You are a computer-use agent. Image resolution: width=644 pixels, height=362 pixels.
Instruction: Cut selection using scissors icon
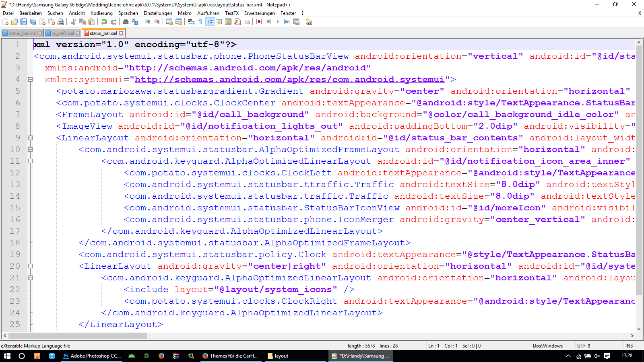click(x=73, y=22)
